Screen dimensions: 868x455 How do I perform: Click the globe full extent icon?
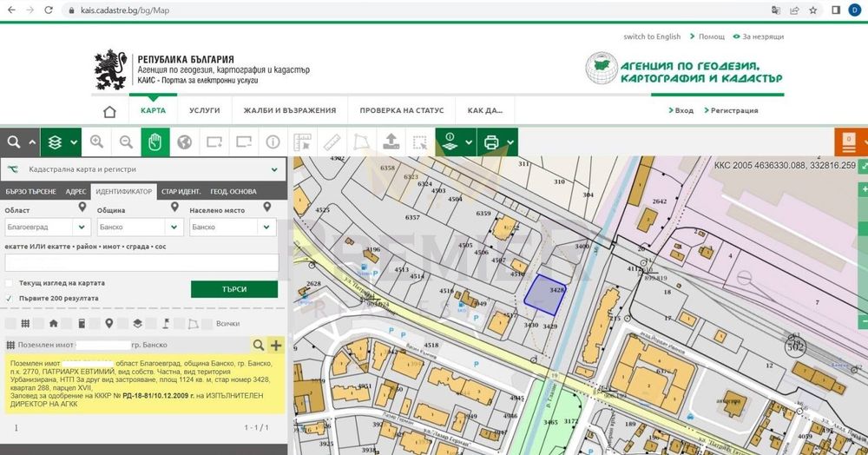183,142
